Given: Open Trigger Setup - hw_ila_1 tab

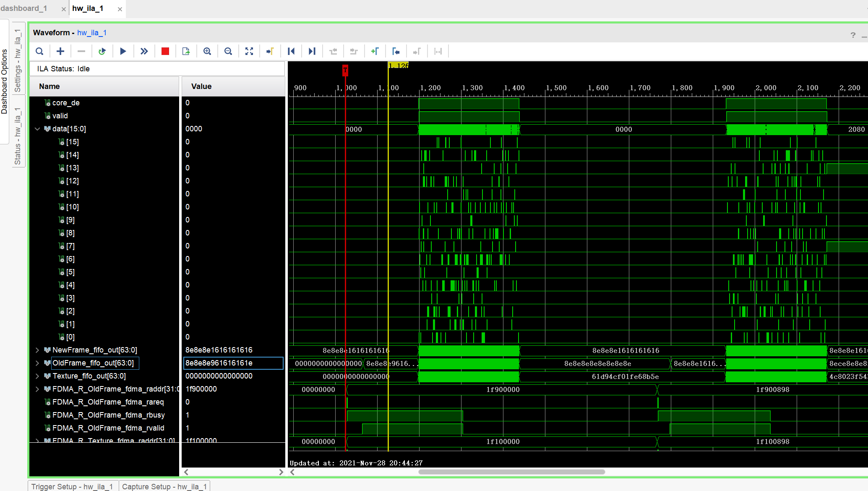Looking at the screenshot, I should [x=72, y=486].
